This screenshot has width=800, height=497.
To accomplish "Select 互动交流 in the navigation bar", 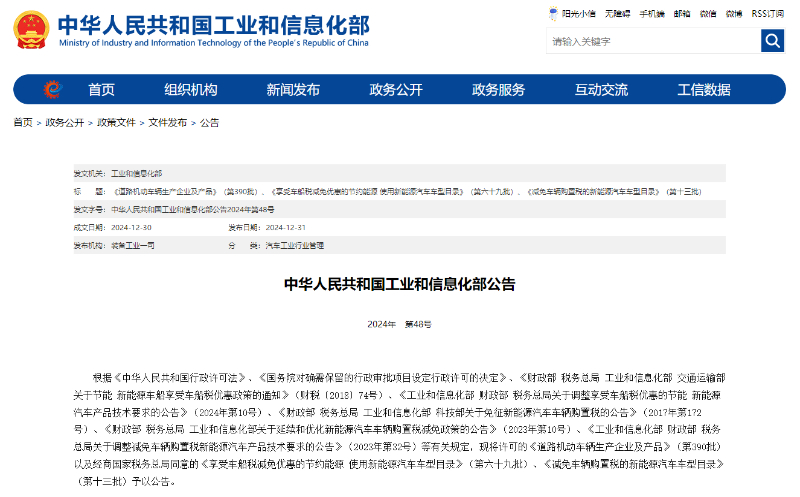I will tap(601, 89).
